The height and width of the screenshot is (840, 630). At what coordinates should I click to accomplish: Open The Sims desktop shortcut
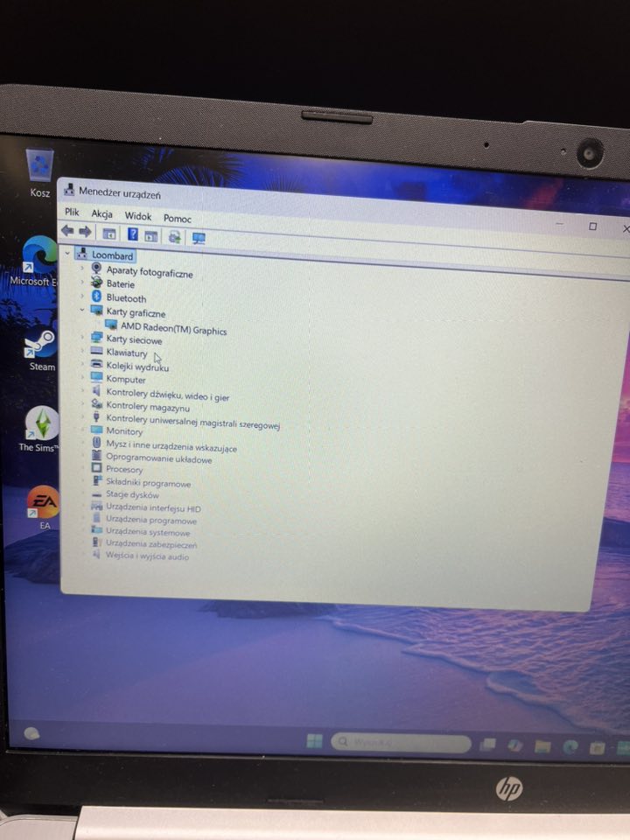41,424
